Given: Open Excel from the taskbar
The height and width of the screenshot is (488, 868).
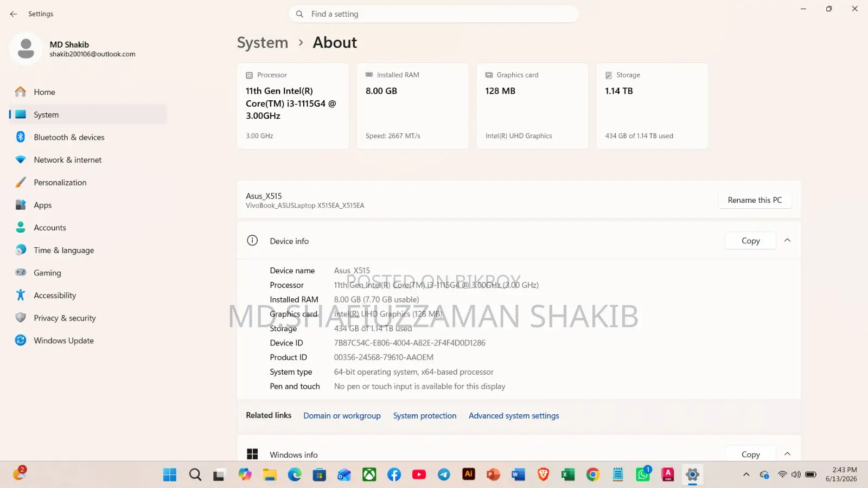Looking at the screenshot, I should pos(568,475).
